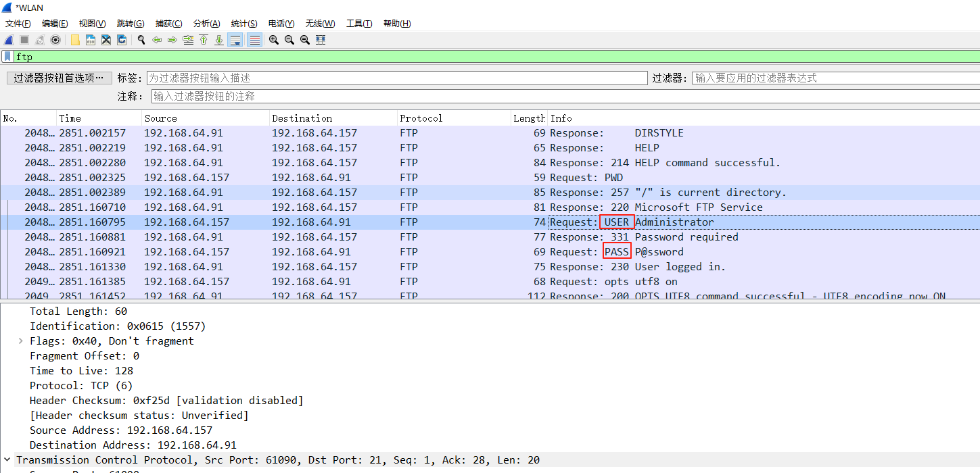Toggle auto-scroll during live capture
The image size is (980, 473).
pyautogui.click(x=235, y=40)
